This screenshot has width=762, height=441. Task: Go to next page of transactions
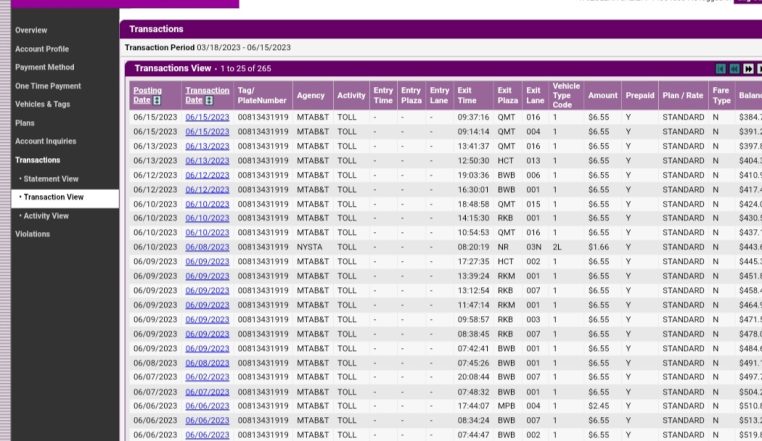[x=748, y=69]
